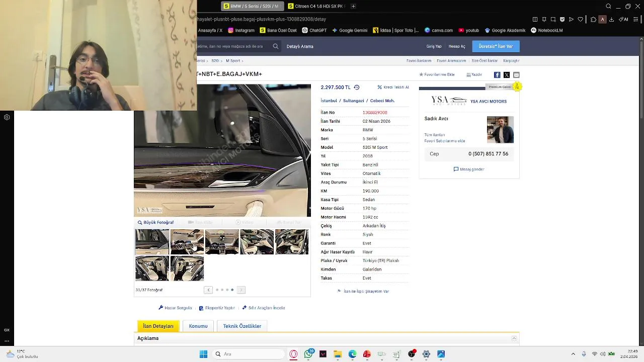This screenshot has width=644, height=362.
Task: Open price history icon next to 2.297.500 TL
Action: (x=357, y=87)
